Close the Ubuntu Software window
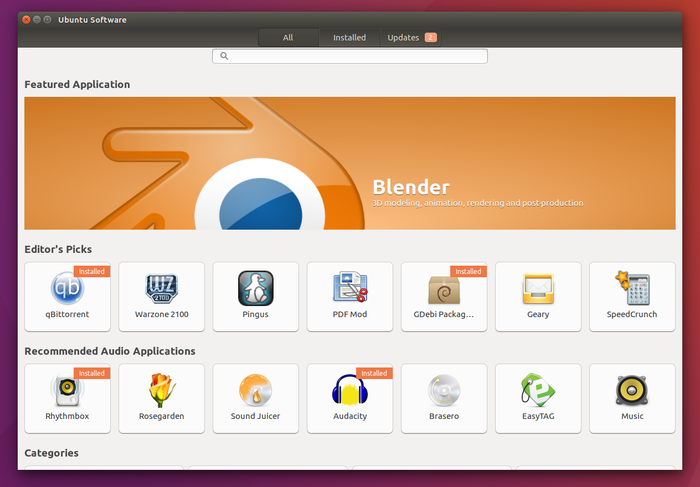The image size is (700, 487). pos(26,20)
